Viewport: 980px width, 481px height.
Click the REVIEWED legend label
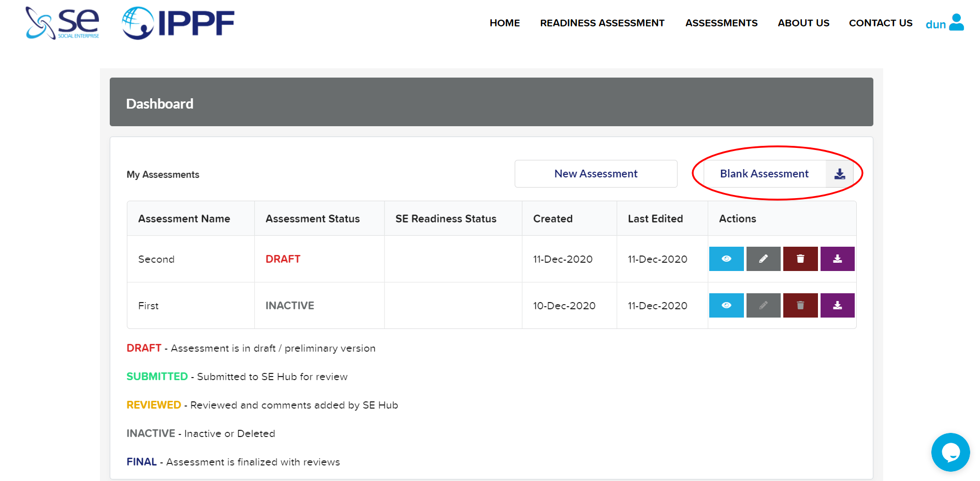154,405
